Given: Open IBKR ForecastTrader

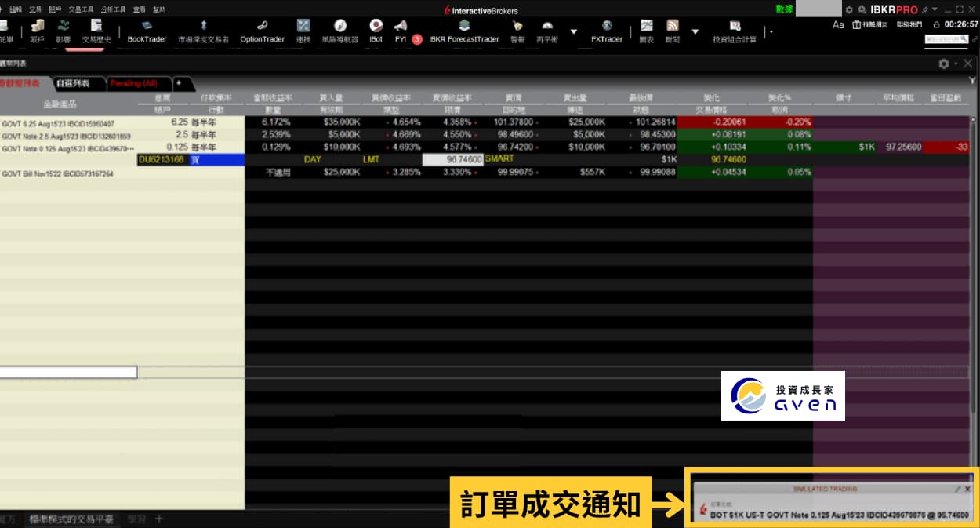Looking at the screenshot, I should tap(464, 31).
